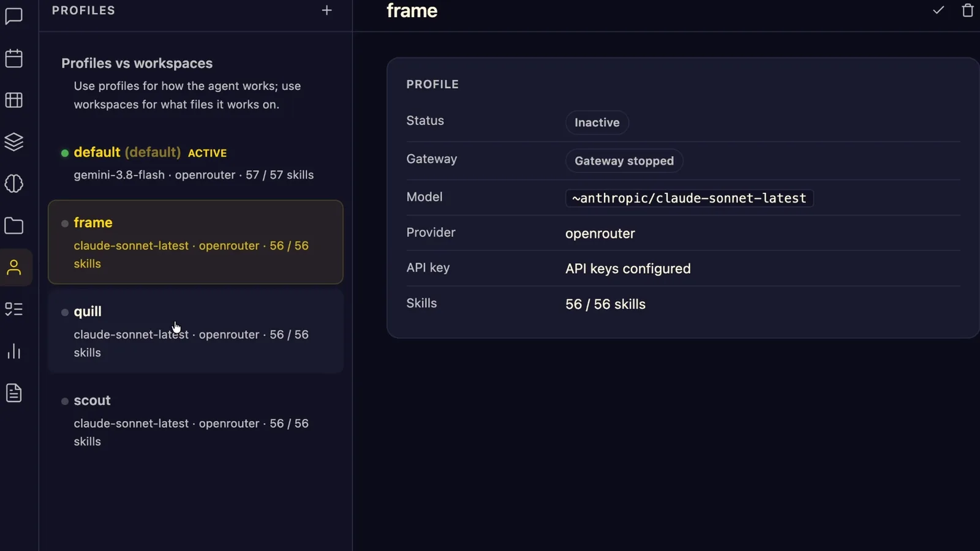The image size is (980, 551).
Task: Open the brain icon in sidebar
Action: [x=14, y=184]
